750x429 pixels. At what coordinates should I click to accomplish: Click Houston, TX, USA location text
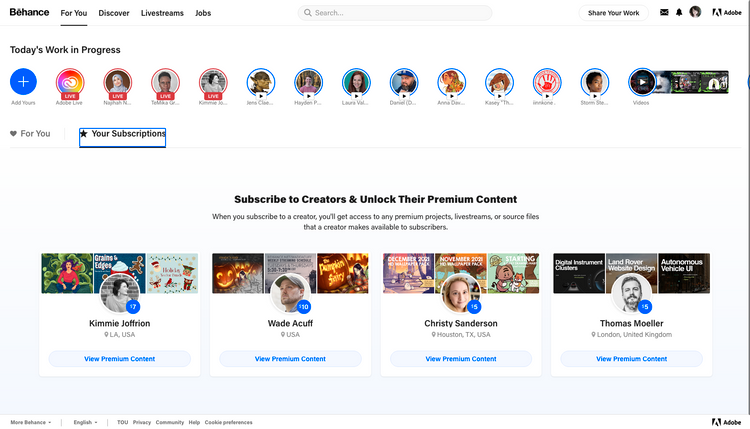463,335
